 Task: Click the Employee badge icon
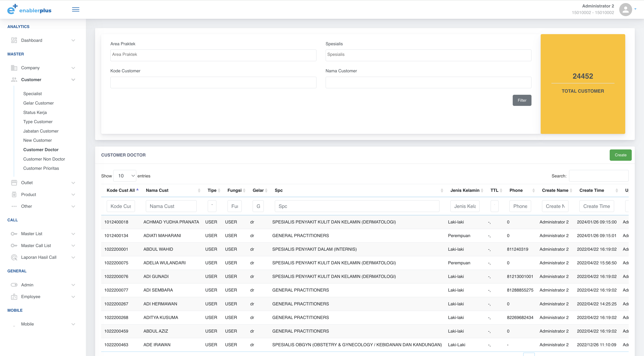tap(14, 297)
